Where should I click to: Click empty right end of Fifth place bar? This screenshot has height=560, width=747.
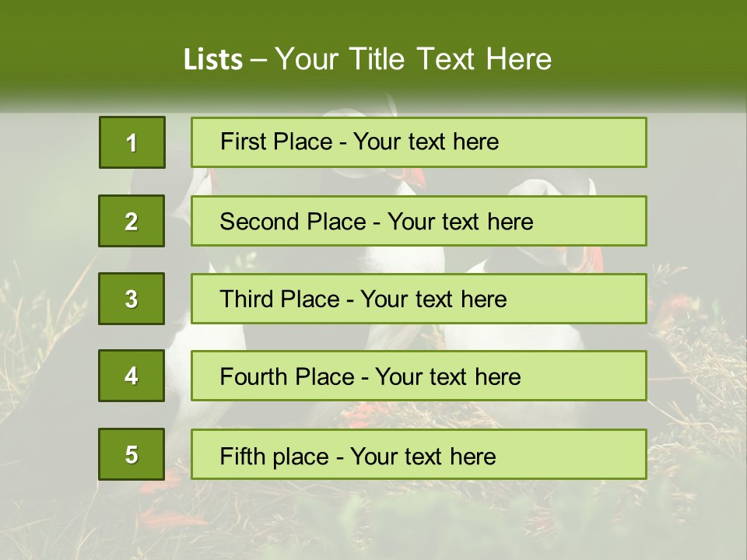click(x=584, y=454)
